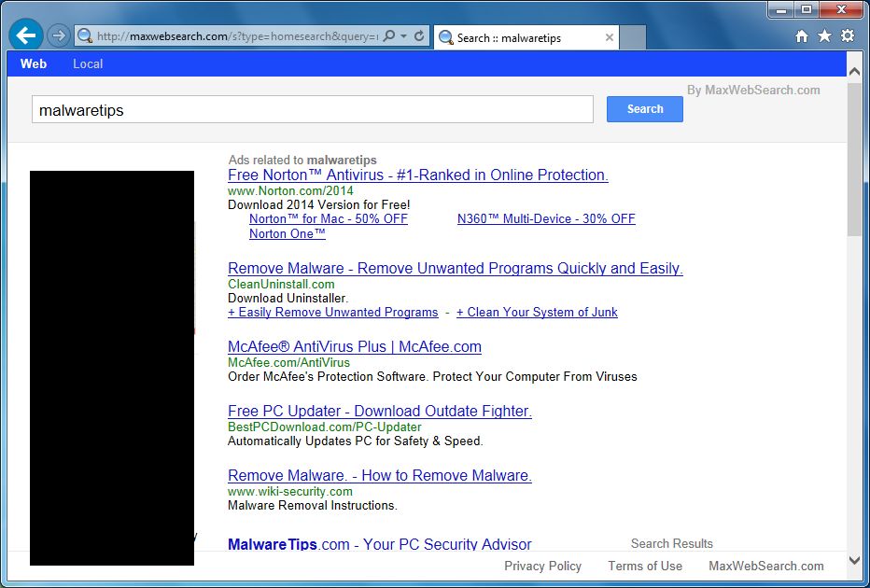The height and width of the screenshot is (588, 870).
Task: Click the scrollbar up arrow
Action: point(855,70)
